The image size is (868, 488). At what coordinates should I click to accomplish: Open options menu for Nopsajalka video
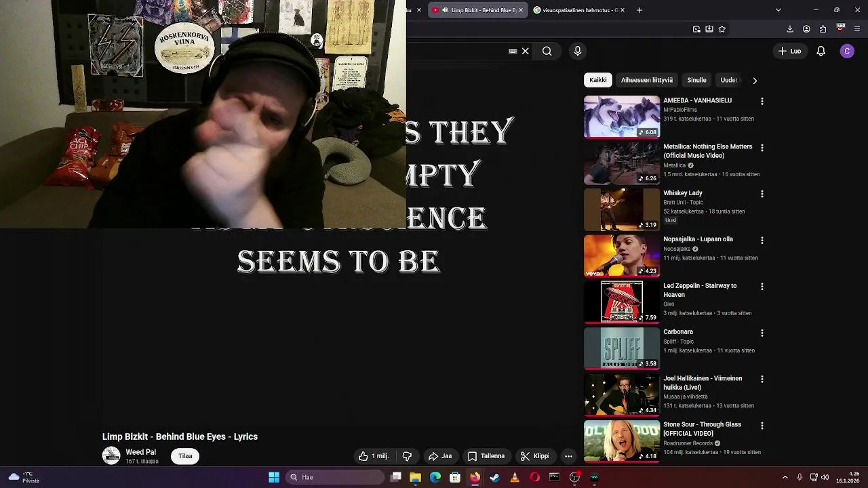tap(762, 240)
